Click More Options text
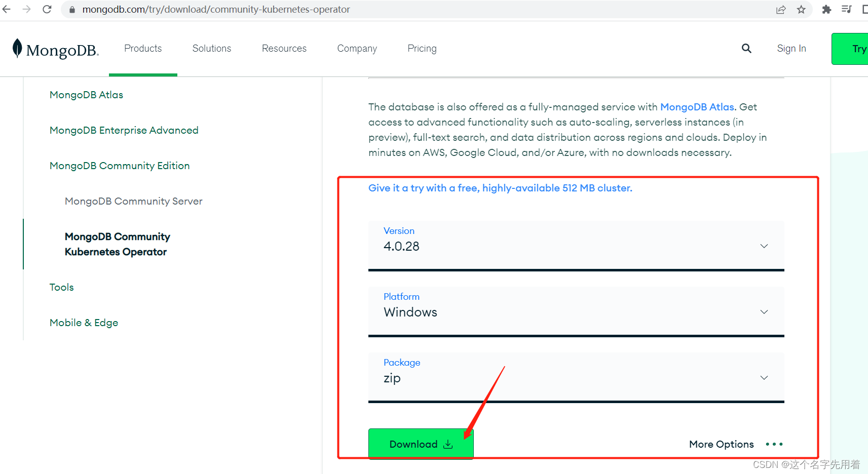Screen dimensions: 868x474 point(722,444)
